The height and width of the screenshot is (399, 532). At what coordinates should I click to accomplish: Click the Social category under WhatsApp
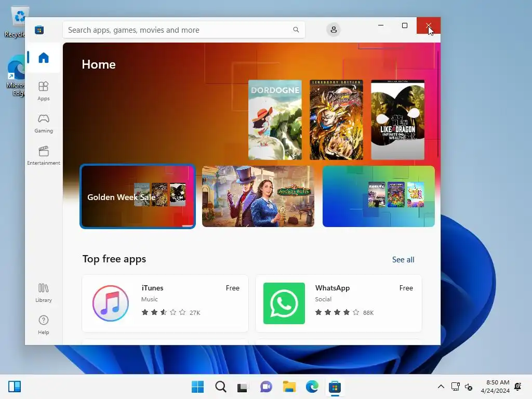[x=323, y=299]
